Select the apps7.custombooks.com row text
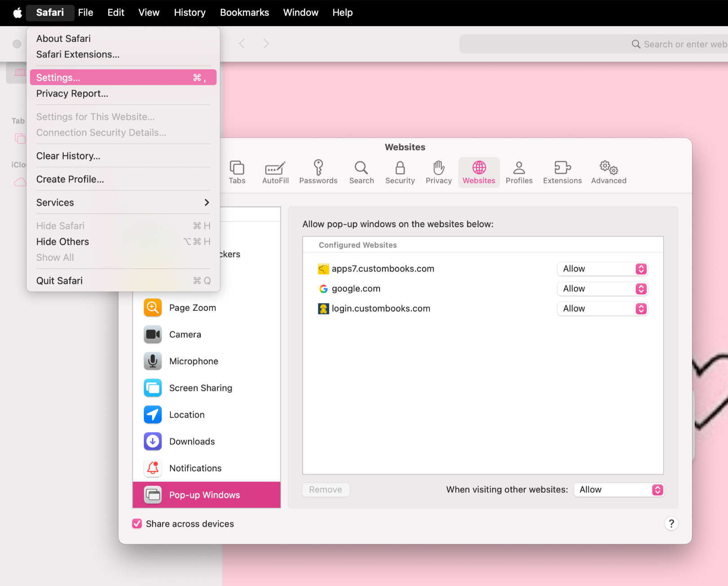The width and height of the screenshot is (728, 586). click(383, 269)
